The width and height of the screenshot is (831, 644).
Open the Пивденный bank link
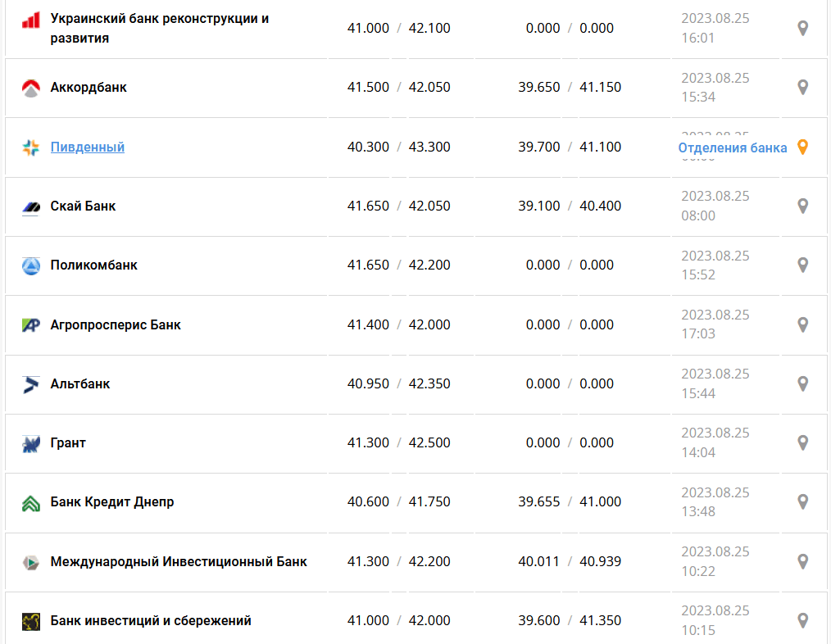88,147
